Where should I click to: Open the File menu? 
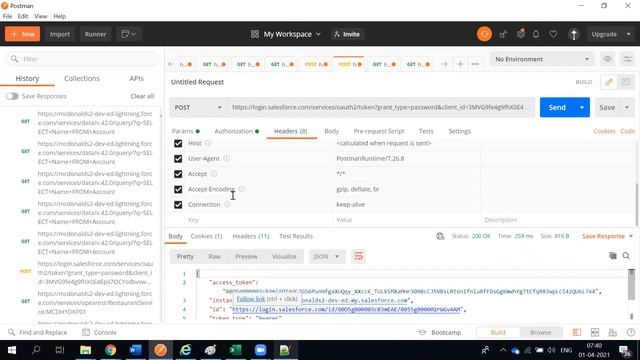click(7, 16)
